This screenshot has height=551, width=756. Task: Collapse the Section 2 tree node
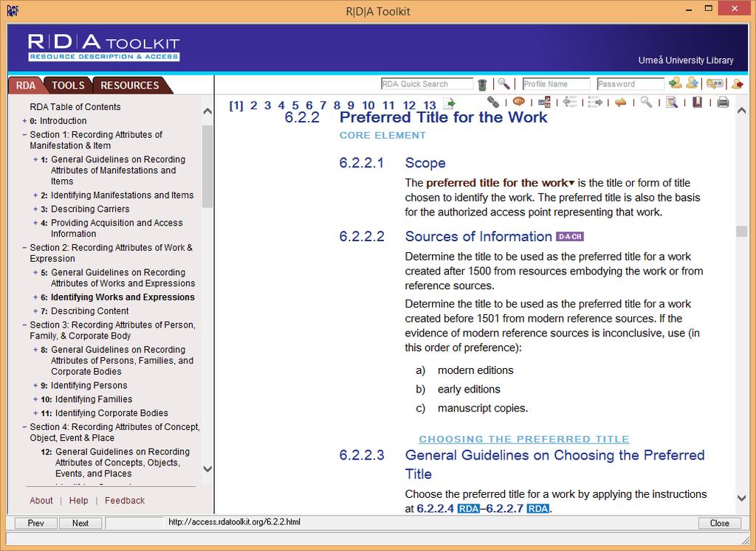(x=24, y=248)
